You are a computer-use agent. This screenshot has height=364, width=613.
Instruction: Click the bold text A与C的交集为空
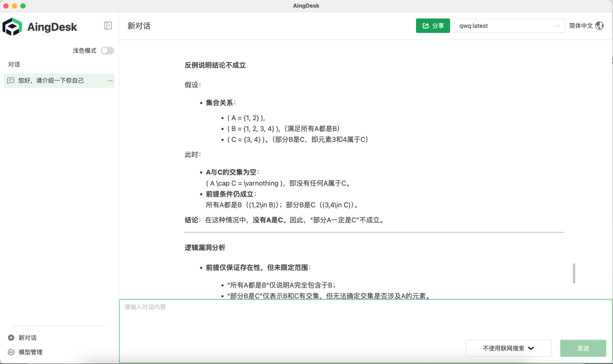point(231,172)
